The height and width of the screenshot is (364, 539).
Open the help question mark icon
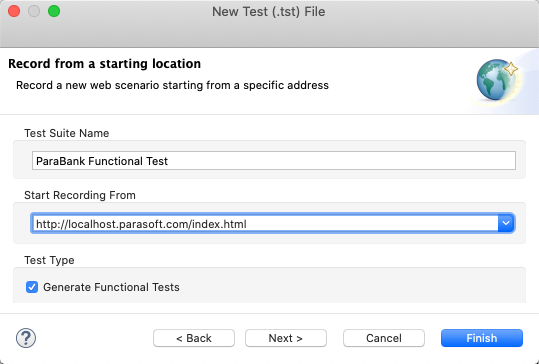pos(26,338)
